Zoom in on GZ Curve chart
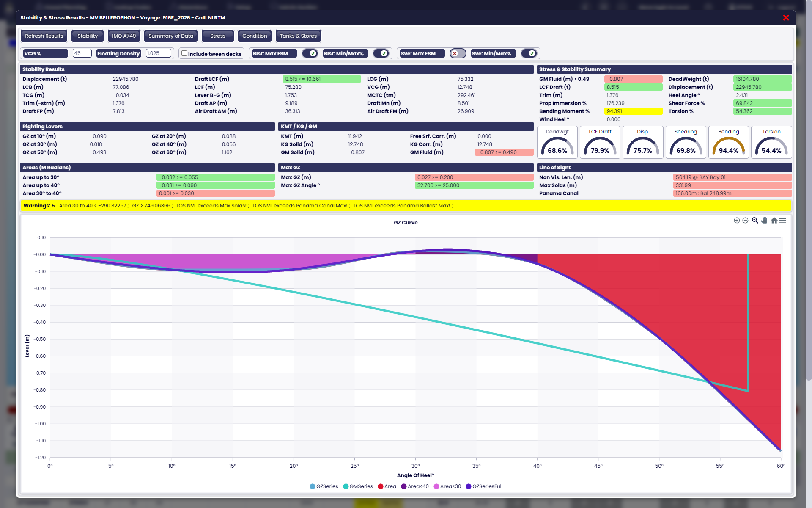Screen dimensions: 812x508 pyautogui.click(x=737, y=221)
